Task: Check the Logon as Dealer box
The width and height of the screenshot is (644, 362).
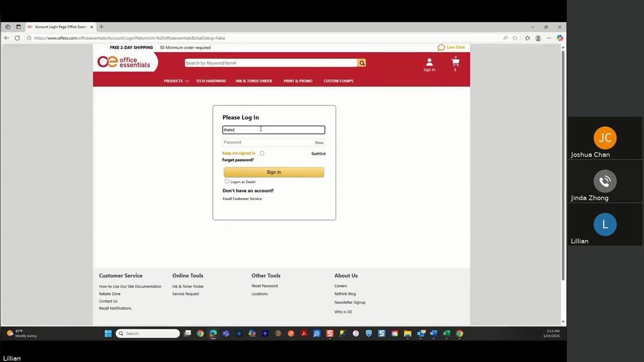Action: pyautogui.click(x=227, y=182)
